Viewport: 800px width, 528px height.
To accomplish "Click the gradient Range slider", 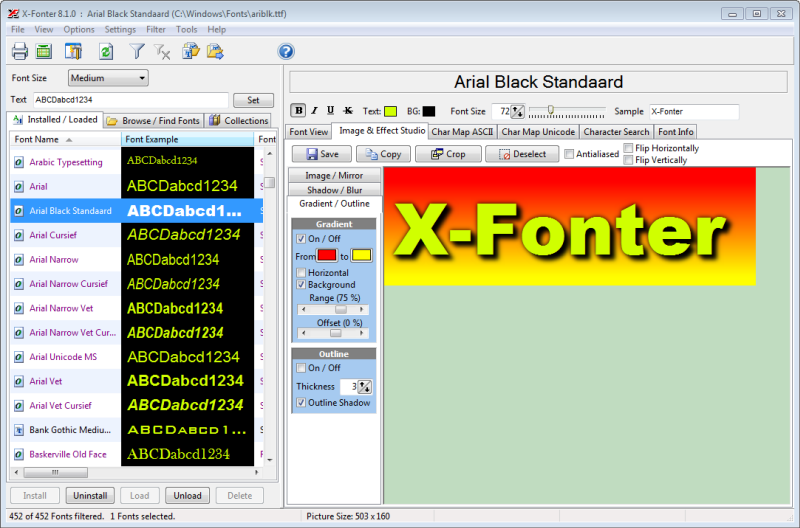I will coord(333,310).
